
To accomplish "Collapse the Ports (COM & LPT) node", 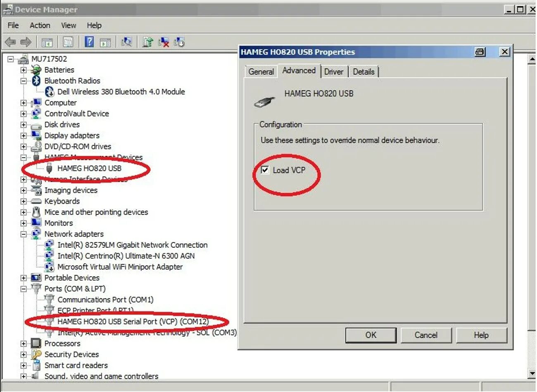I will coord(24,289).
